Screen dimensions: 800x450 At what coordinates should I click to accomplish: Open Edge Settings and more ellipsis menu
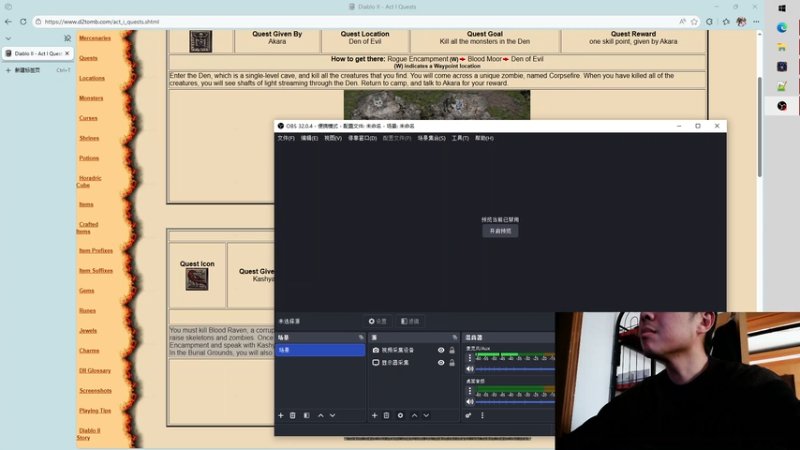point(756,21)
